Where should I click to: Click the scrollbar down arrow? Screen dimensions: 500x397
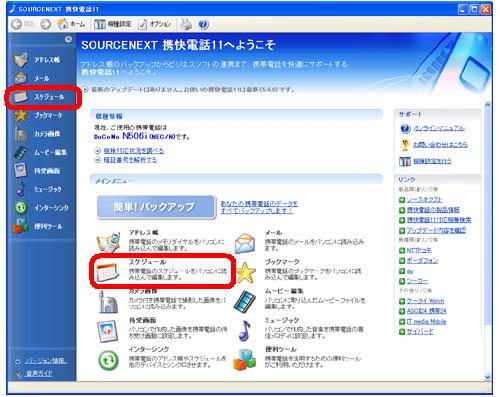(x=488, y=377)
